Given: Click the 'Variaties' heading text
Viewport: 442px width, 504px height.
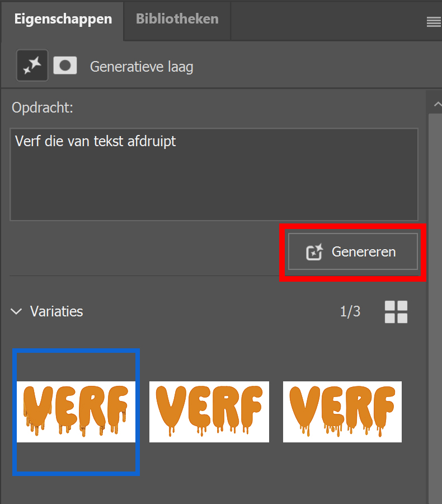Looking at the screenshot, I should [57, 311].
